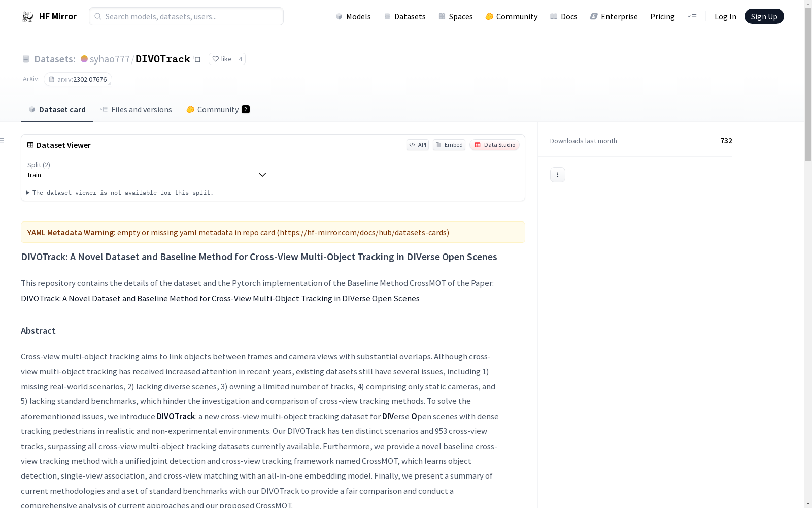
Task: Click the Embed button
Action: coord(449,145)
